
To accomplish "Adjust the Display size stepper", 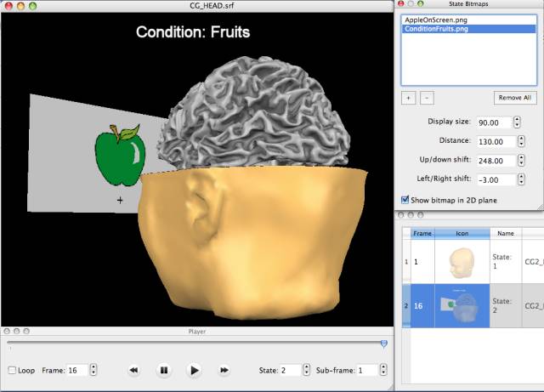I will coord(517,122).
